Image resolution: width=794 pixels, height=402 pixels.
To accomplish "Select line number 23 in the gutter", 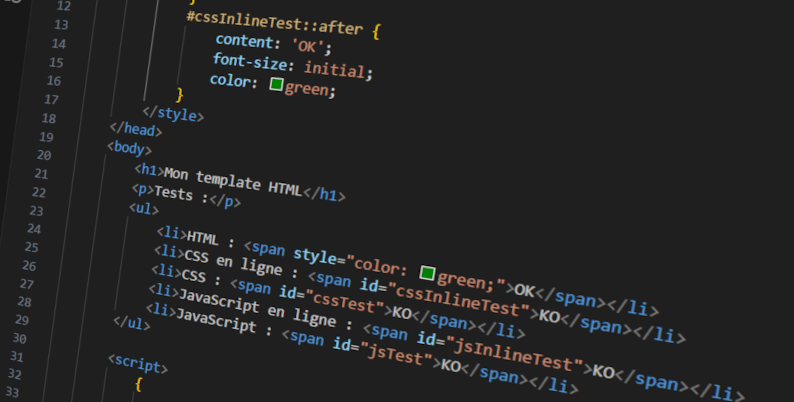I will (36, 211).
